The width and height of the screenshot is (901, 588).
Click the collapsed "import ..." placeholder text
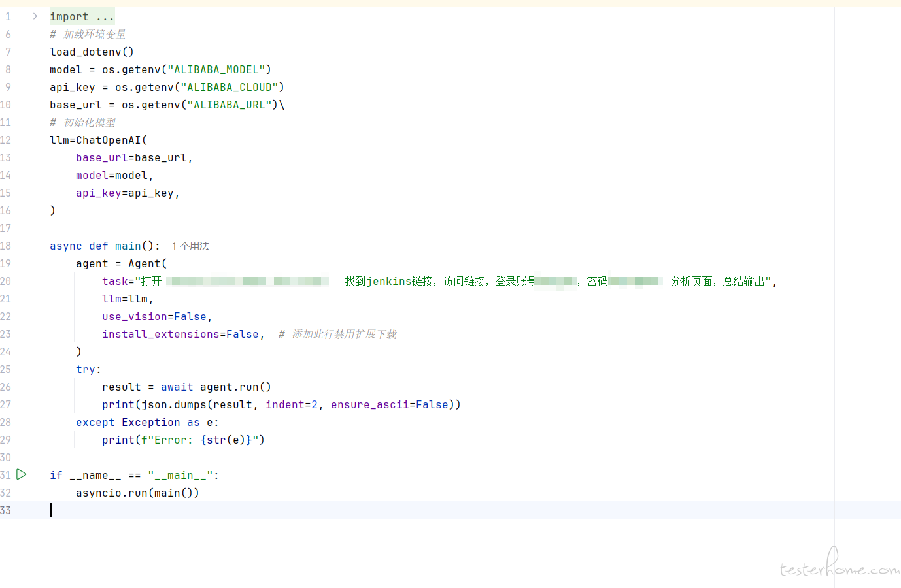pyautogui.click(x=82, y=17)
